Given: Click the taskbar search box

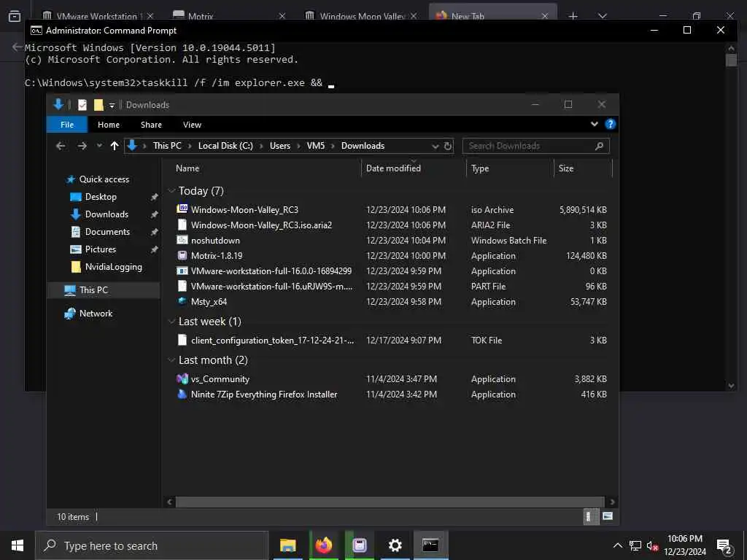Looking at the screenshot, I should click(152, 545).
